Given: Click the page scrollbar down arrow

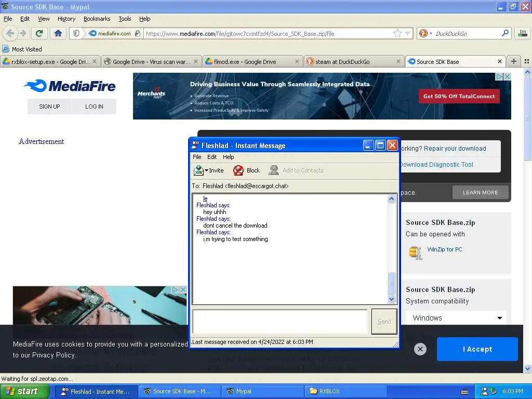Looking at the screenshot, I should point(527,368).
